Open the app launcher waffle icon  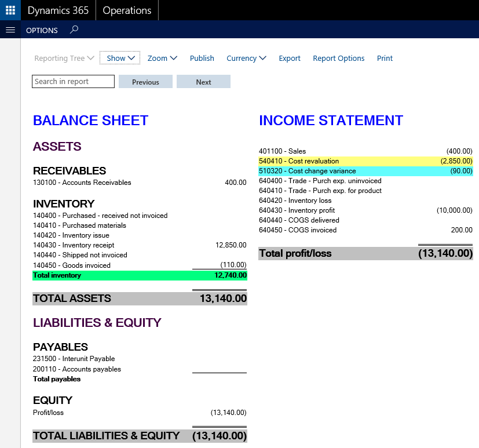point(10,10)
